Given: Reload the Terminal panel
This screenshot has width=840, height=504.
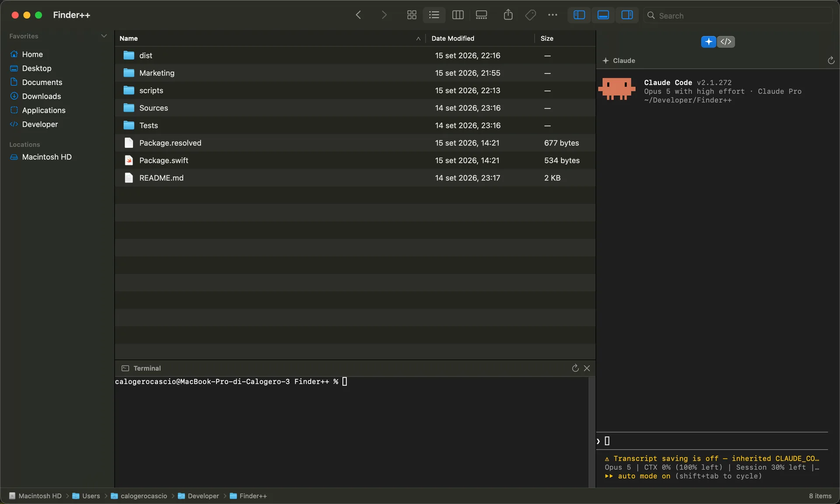Looking at the screenshot, I should click(x=575, y=368).
